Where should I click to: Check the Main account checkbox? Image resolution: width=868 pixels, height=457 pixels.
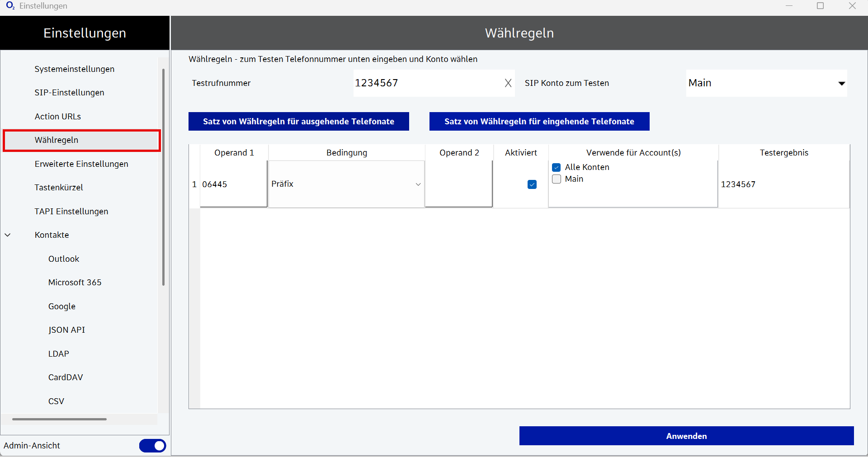click(x=557, y=179)
